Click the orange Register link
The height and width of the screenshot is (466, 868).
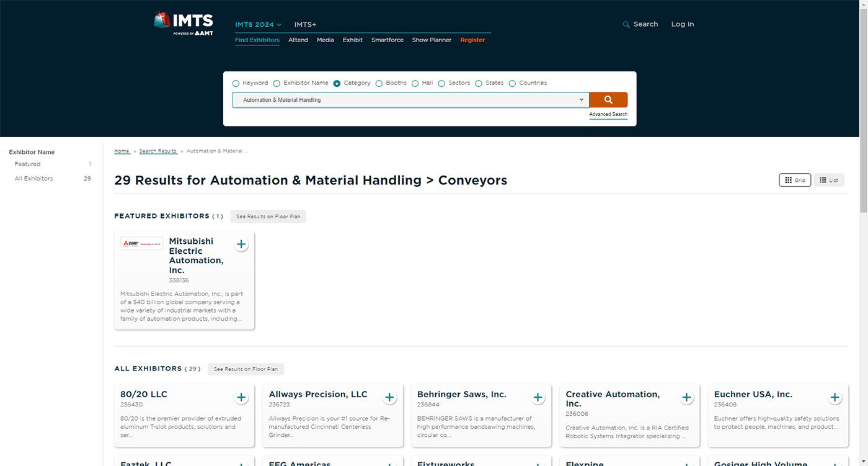click(472, 40)
